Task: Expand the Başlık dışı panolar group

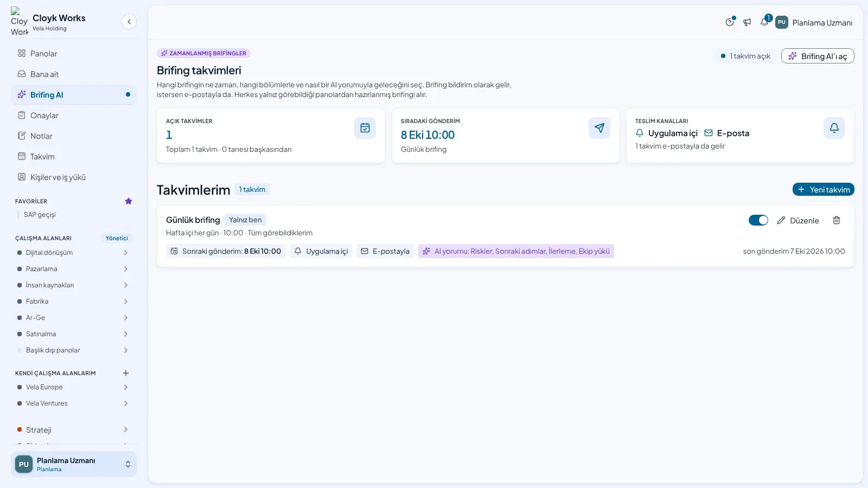Action: (126, 350)
